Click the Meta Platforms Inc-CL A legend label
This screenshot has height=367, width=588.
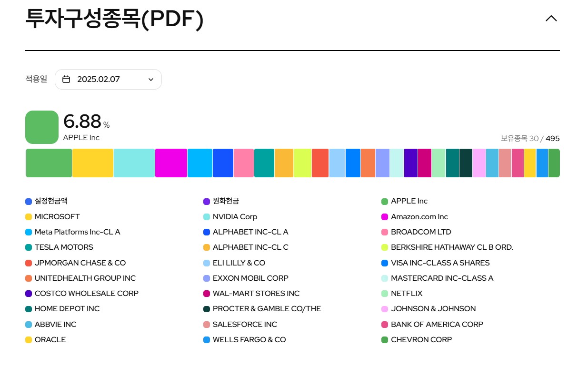point(78,232)
